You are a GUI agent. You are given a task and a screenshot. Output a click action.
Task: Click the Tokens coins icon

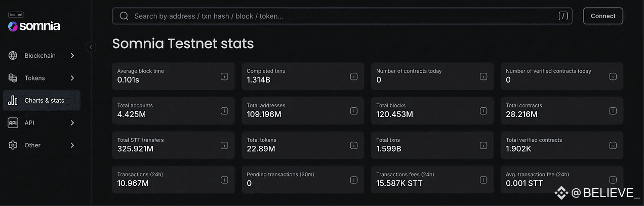coord(13,78)
